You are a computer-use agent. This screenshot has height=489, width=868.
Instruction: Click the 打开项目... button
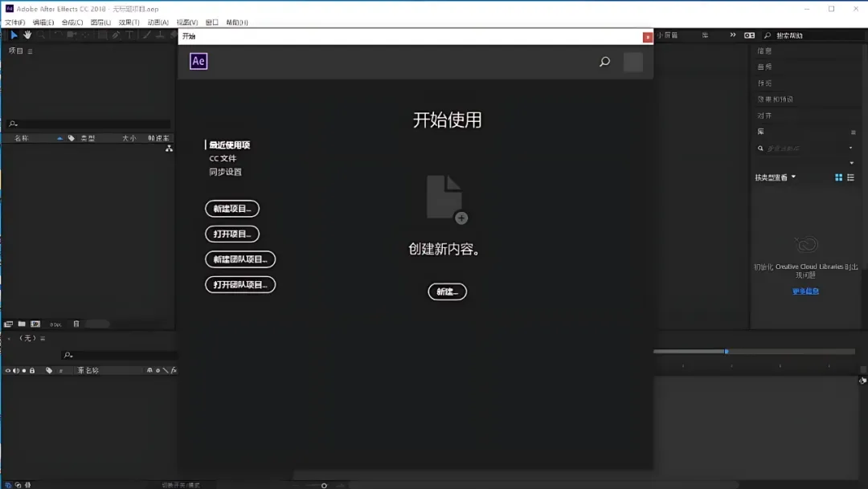pos(232,234)
